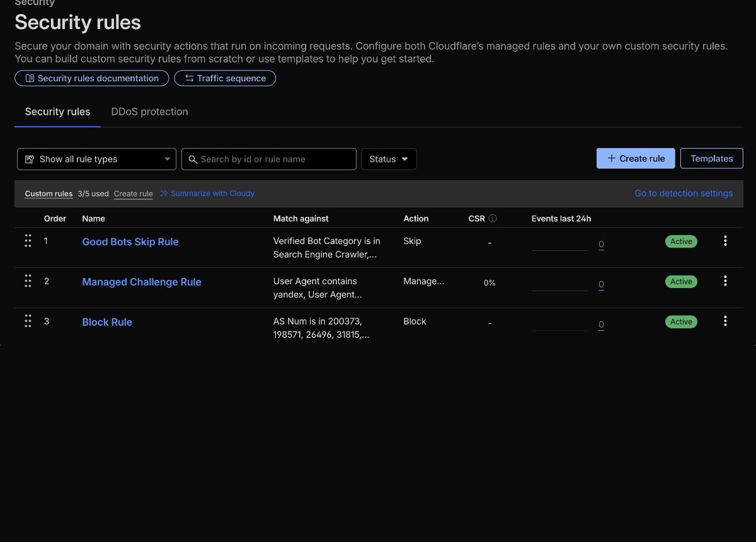The width and height of the screenshot is (756, 542).
Task: Click inside the rule search field
Action: (x=269, y=159)
